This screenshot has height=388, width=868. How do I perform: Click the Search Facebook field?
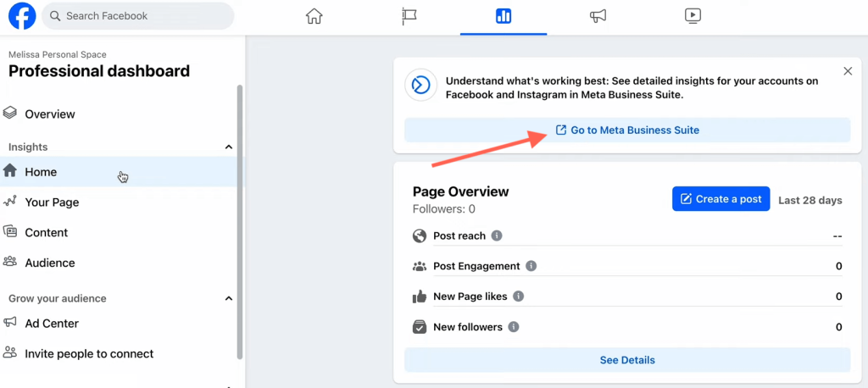pos(138,16)
